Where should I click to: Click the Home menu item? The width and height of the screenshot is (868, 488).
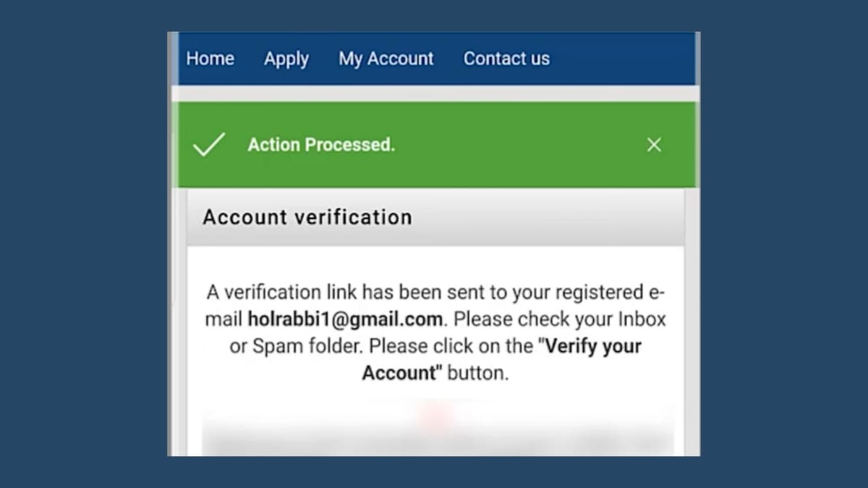[210, 59]
